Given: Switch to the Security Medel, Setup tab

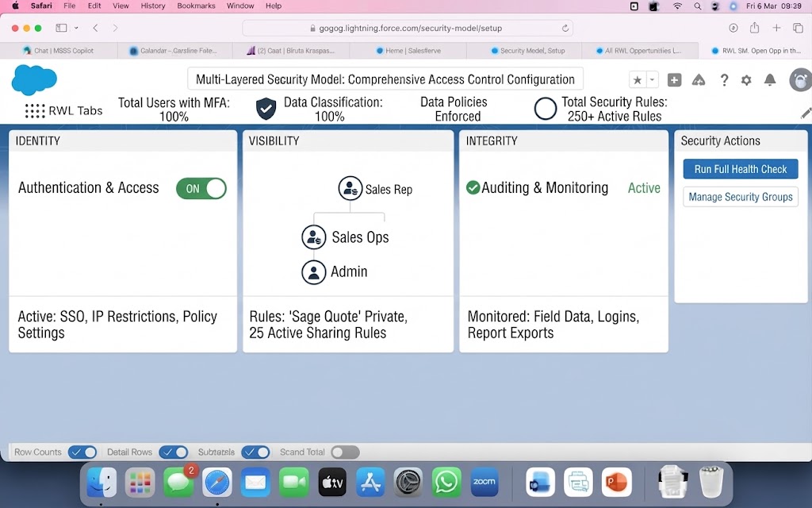Looking at the screenshot, I should tap(524, 51).
